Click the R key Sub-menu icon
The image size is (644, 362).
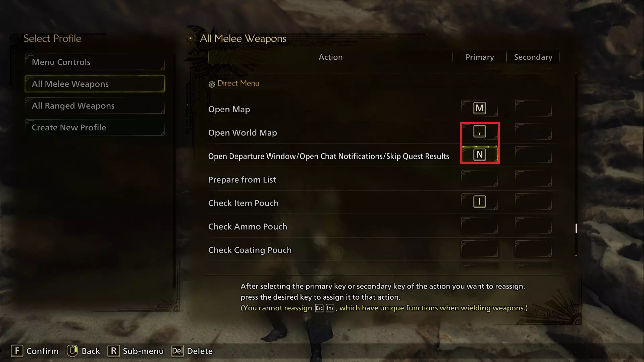[x=113, y=351]
